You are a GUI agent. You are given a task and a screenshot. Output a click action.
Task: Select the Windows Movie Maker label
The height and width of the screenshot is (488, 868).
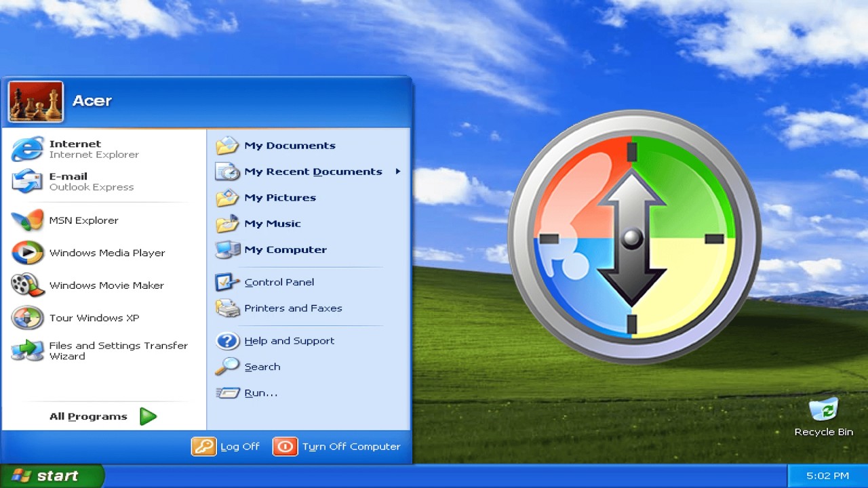(106, 285)
